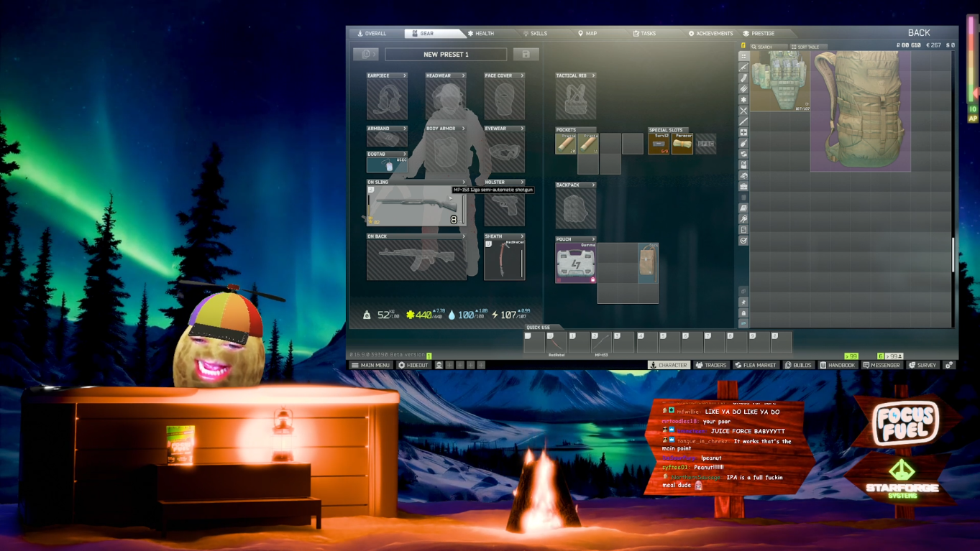Image resolution: width=980 pixels, height=551 pixels.
Task: Open the Prestige tab
Action: click(759, 33)
